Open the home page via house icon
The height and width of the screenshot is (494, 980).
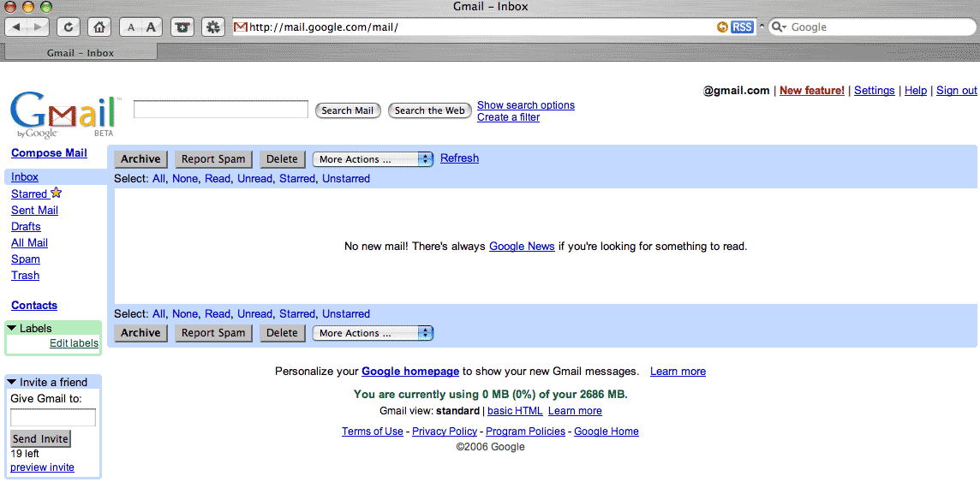pos(99,27)
